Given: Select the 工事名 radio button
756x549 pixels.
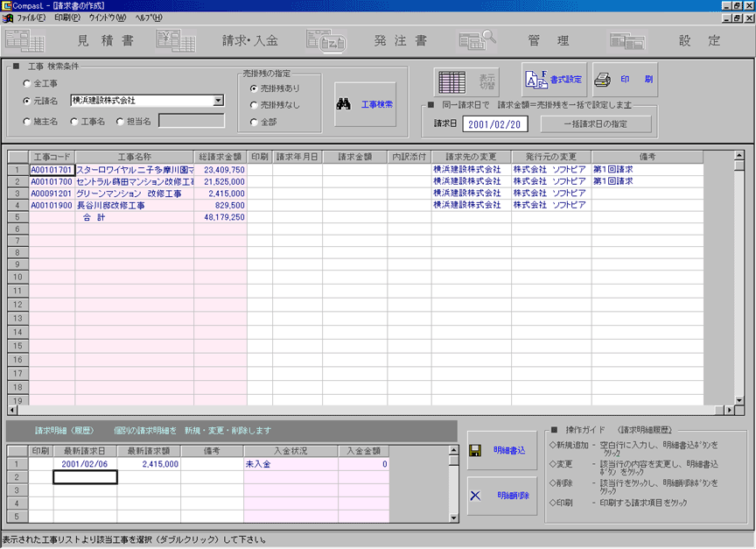Looking at the screenshot, I should 74,122.
